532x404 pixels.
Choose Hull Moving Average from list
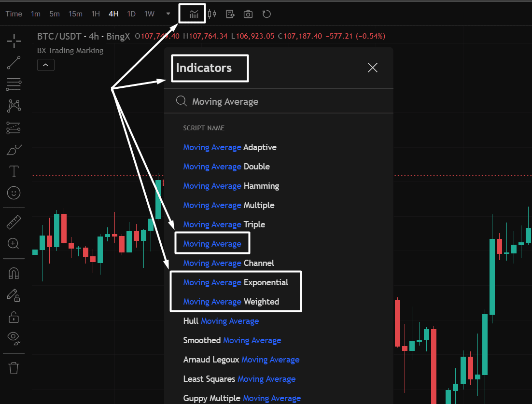[x=221, y=321]
